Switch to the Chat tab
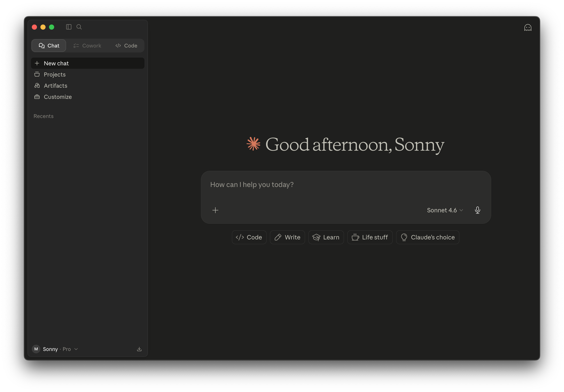 click(49, 46)
